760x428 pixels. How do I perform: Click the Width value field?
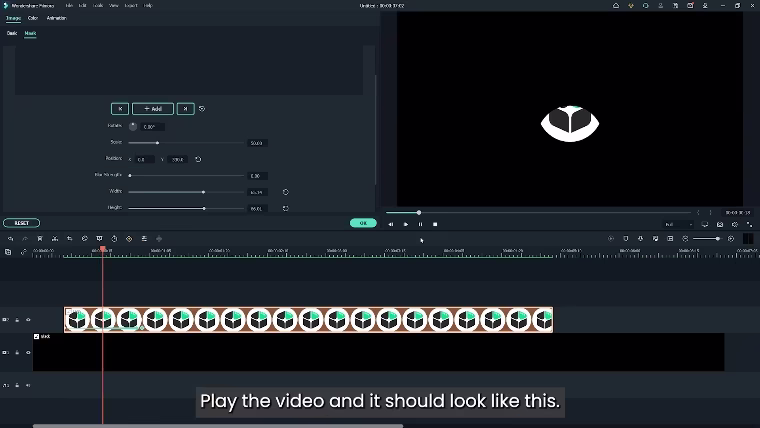pyautogui.click(x=257, y=192)
